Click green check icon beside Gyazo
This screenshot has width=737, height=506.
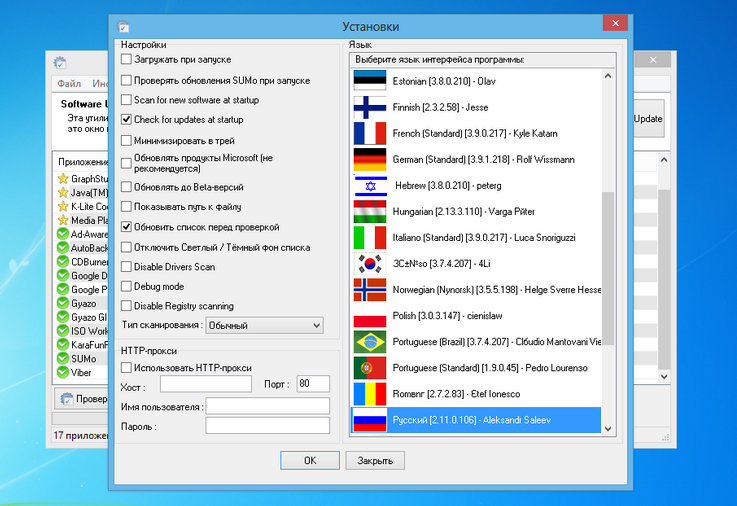pos(63,303)
